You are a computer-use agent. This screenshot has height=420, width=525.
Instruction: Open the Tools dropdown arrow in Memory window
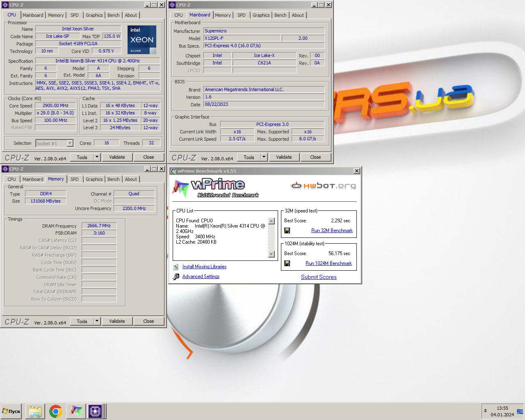pyautogui.click(x=97, y=321)
